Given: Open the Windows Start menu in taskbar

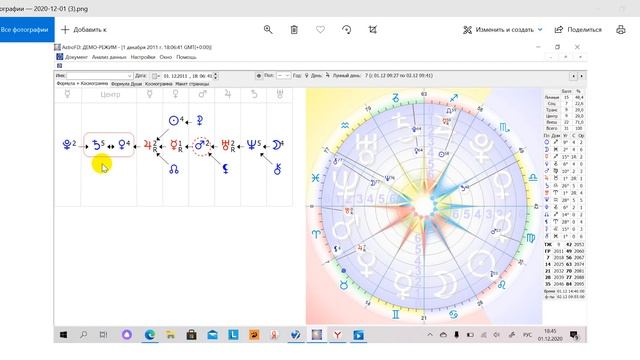Looking at the screenshot, I should 63,335.
